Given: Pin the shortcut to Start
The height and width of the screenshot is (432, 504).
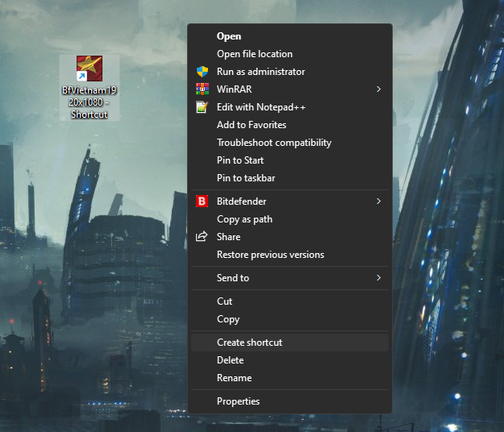Looking at the screenshot, I should click(240, 160).
